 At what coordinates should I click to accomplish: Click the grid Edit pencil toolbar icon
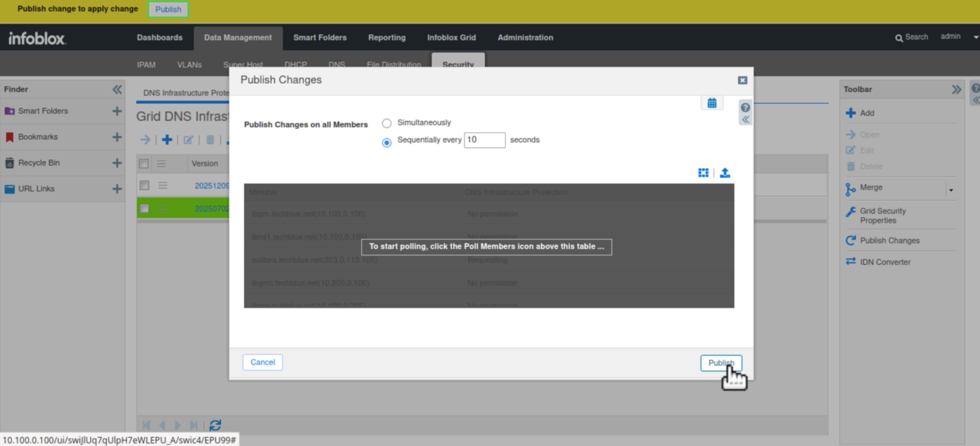coord(188,140)
